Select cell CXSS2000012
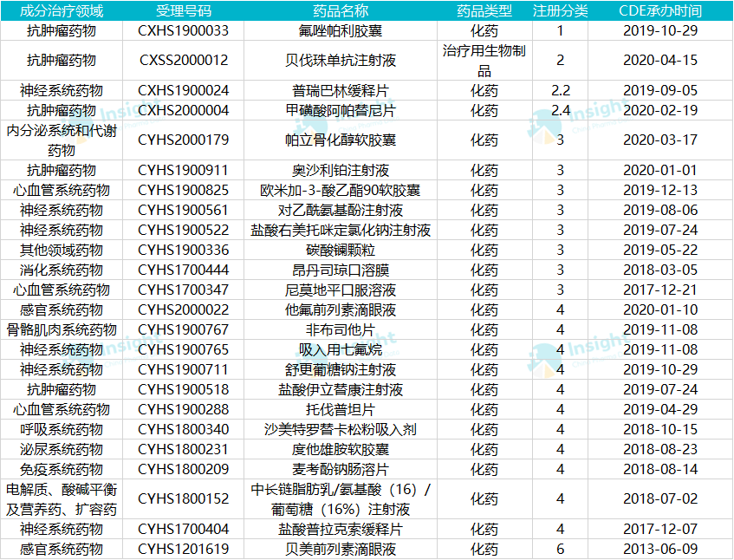Image resolution: width=734 pixels, height=560 pixels. [x=184, y=61]
